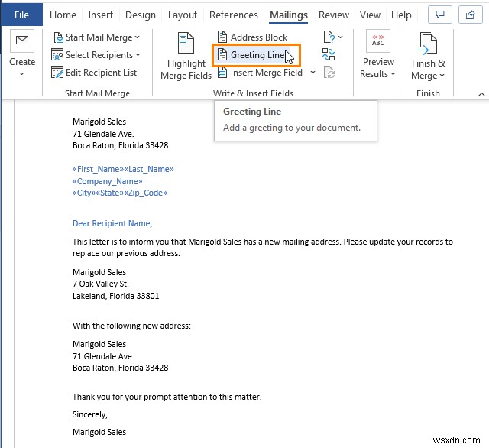Click the 'Thank you for your prompt attention' line
The height and width of the screenshot is (448, 489).
pyautogui.click(x=167, y=397)
